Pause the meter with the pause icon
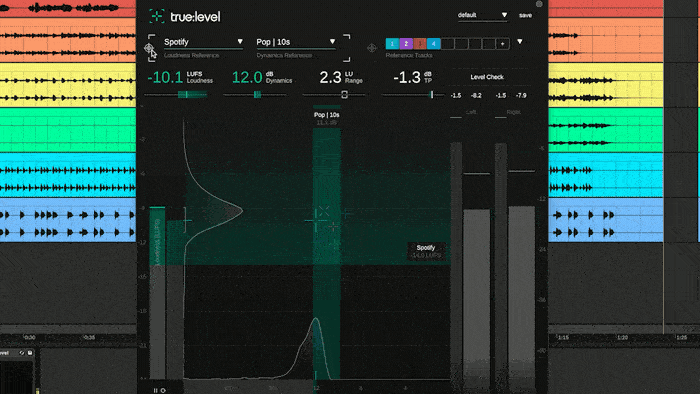The width and height of the screenshot is (700, 394). click(x=155, y=390)
